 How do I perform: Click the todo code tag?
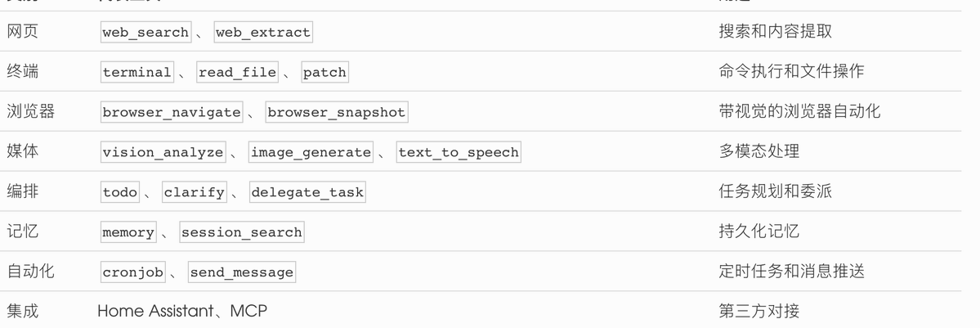[x=119, y=192]
